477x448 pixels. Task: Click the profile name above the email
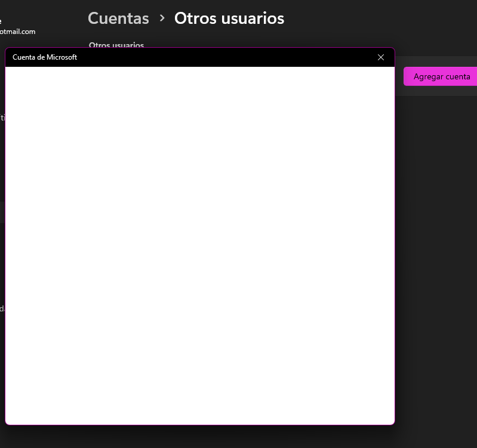(x=1, y=21)
